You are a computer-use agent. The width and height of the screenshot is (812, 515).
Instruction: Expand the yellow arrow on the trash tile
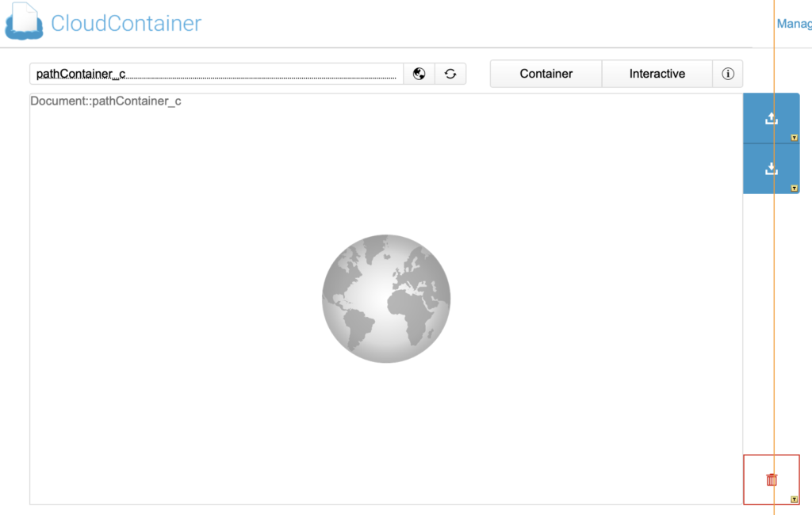[x=794, y=499]
